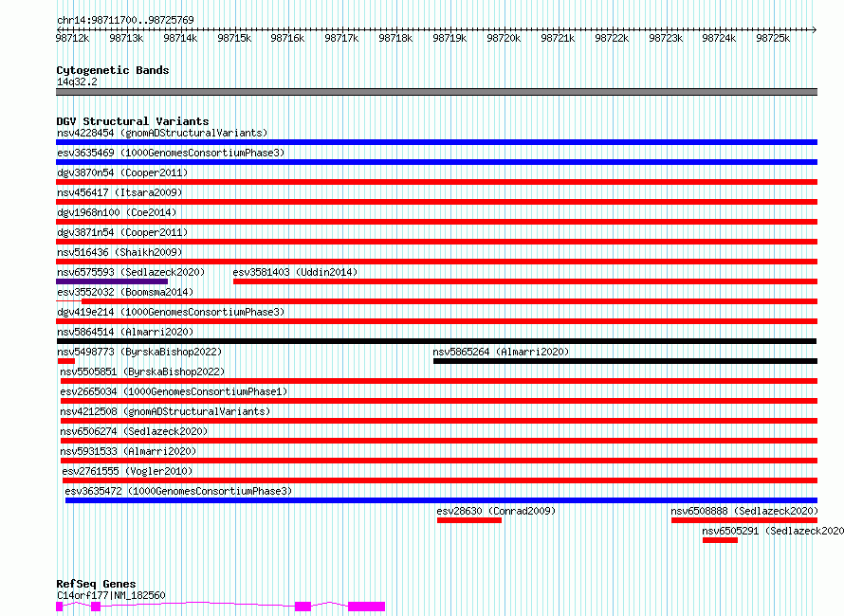Select the red esv3581403 variant bar
844x616 pixels.
point(525,281)
